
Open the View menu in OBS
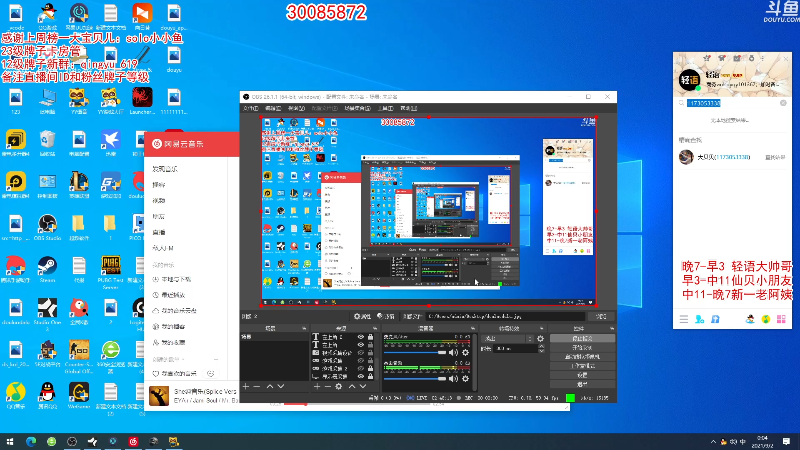pos(296,108)
